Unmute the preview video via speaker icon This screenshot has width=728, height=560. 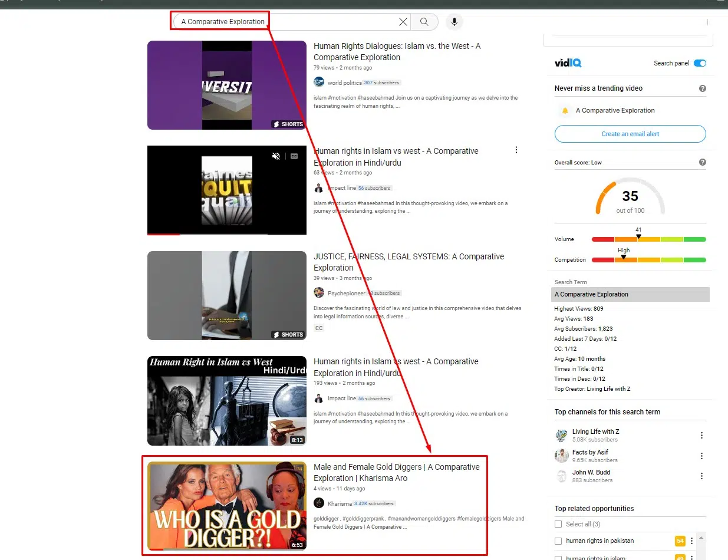pos(276,156)
